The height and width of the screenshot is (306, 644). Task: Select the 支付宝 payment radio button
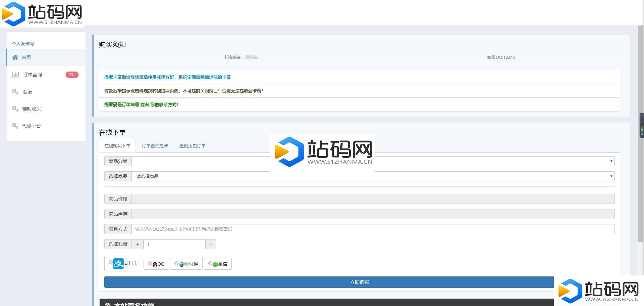tap(111, 263)
